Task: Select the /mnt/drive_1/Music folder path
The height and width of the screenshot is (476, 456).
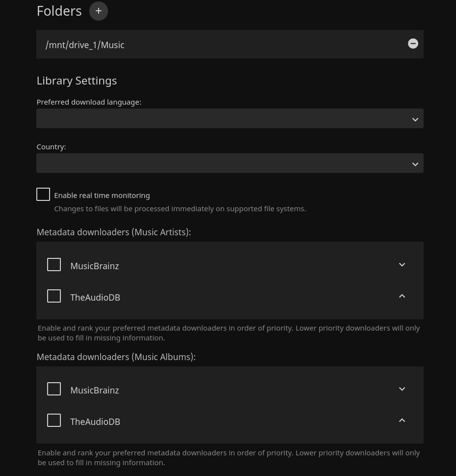Action: (x=85, y=45)
